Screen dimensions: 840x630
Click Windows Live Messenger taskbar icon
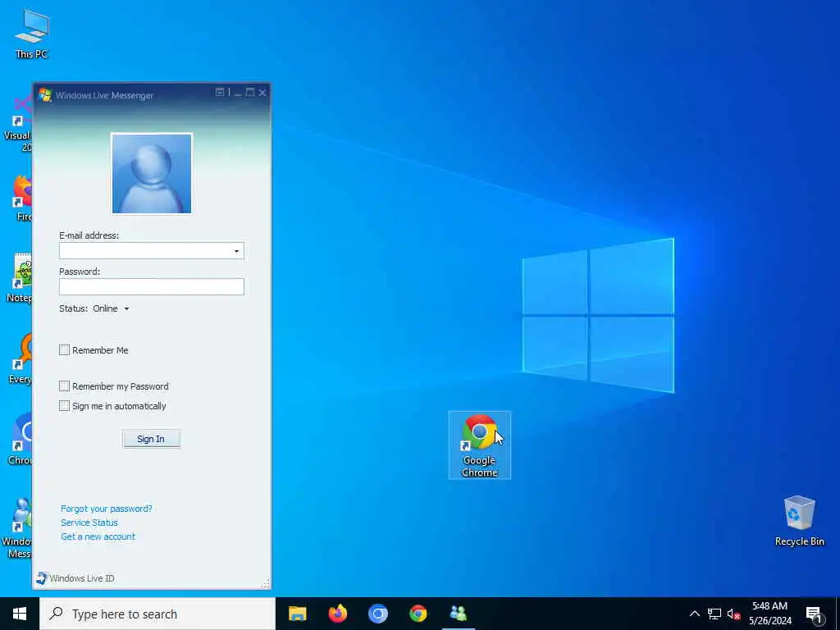(459, 614)
